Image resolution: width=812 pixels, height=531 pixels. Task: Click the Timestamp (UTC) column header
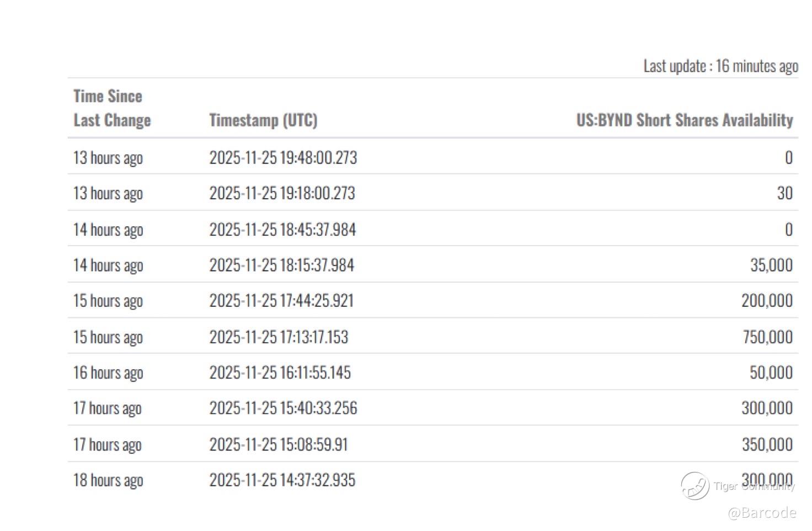click(263, 120)
